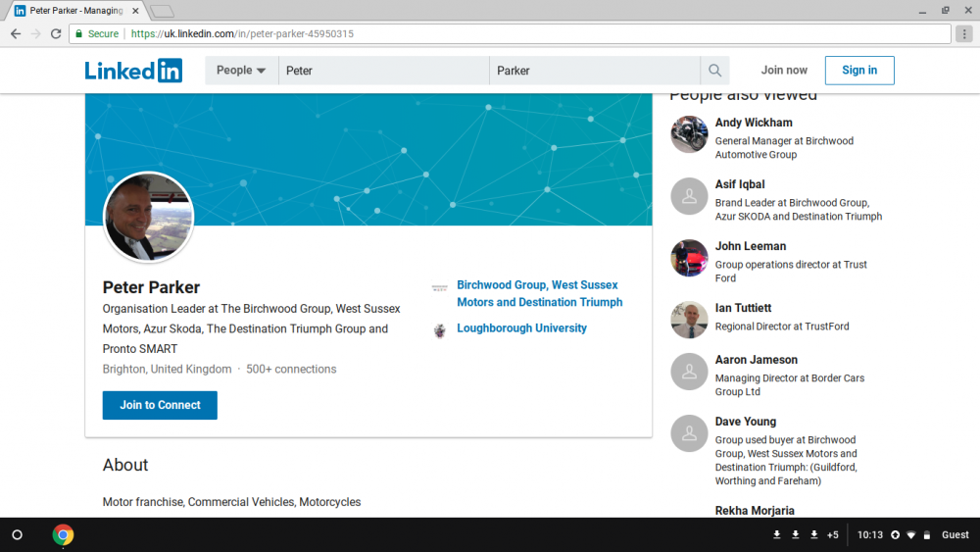Click Aaron Jameson's placeholder avatar
Viewport: 980px width, 552px height.
click(689, 372)
